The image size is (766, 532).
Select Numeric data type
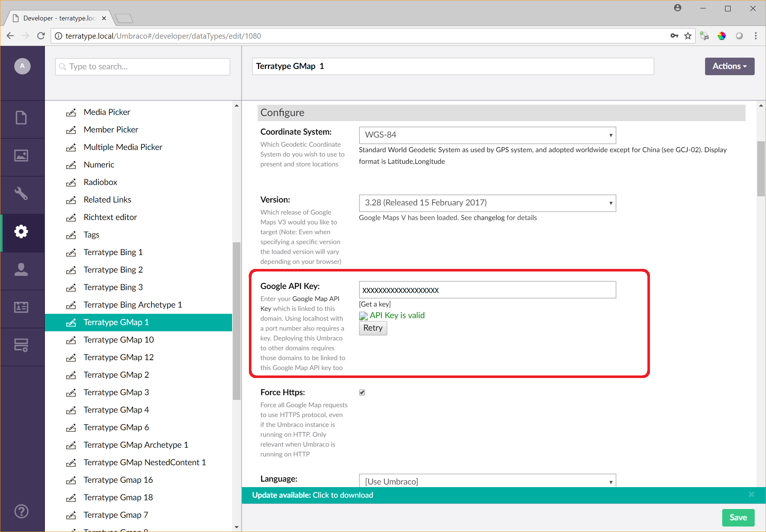(99, 165)
